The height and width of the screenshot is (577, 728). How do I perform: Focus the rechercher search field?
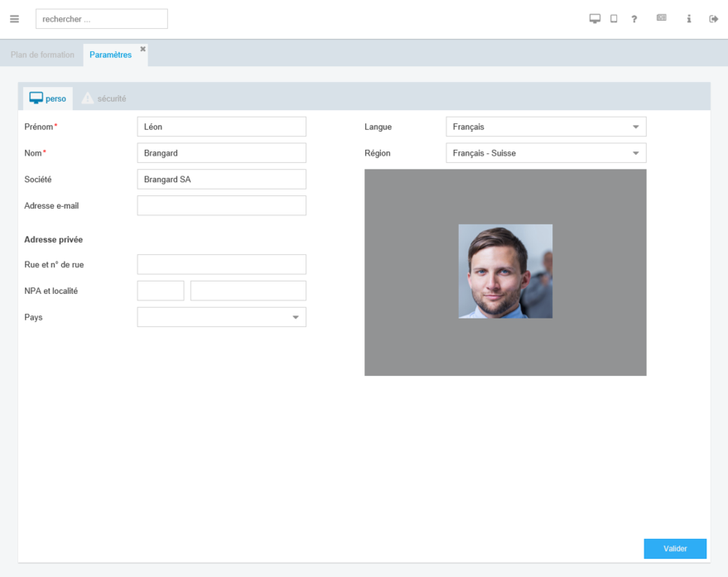(101, 19)
